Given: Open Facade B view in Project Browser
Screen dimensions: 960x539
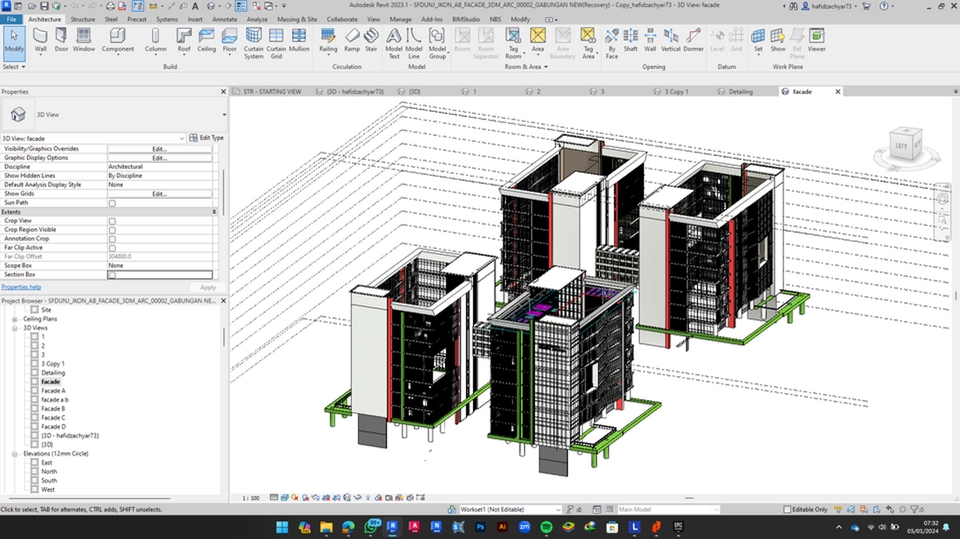Looking at the screenshot, I should tap(53, 409).
